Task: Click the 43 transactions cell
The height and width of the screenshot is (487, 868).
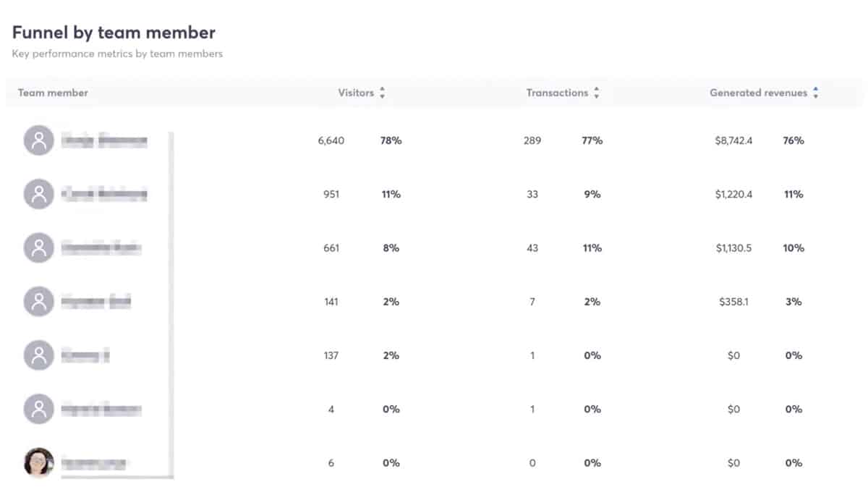Action: (532, 248)
